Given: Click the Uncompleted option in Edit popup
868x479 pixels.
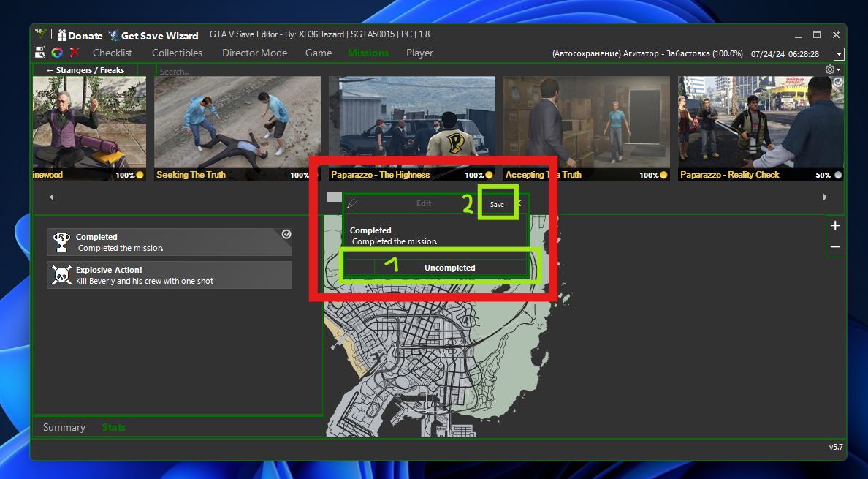Looking at the screenshot, I should point(449,268).
